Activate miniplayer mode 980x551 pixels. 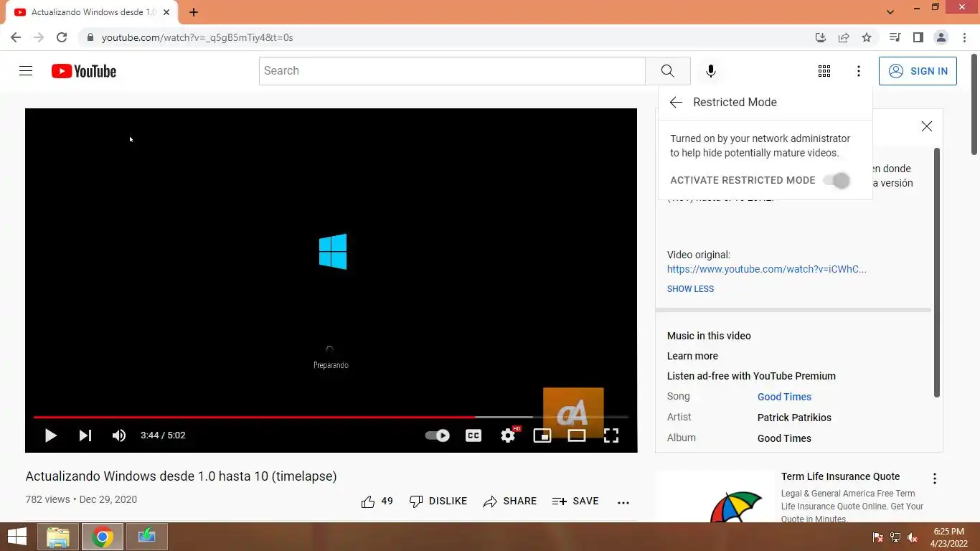[x=542, y=435]
